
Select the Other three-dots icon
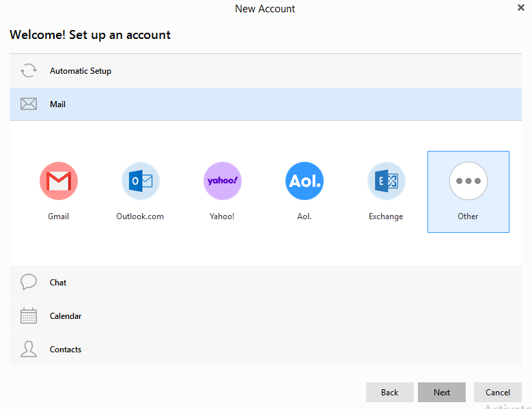(x=468, y=181)
